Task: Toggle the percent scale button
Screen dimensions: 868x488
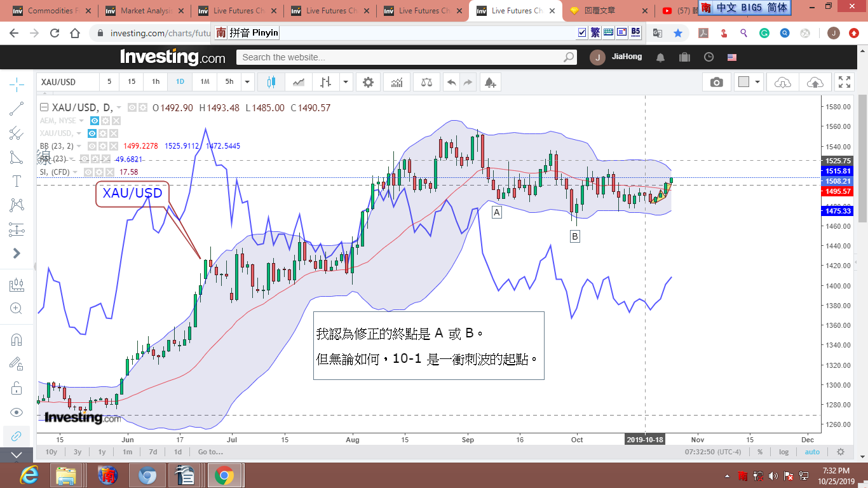Action: pyautogui.click(x=759, y=452)
